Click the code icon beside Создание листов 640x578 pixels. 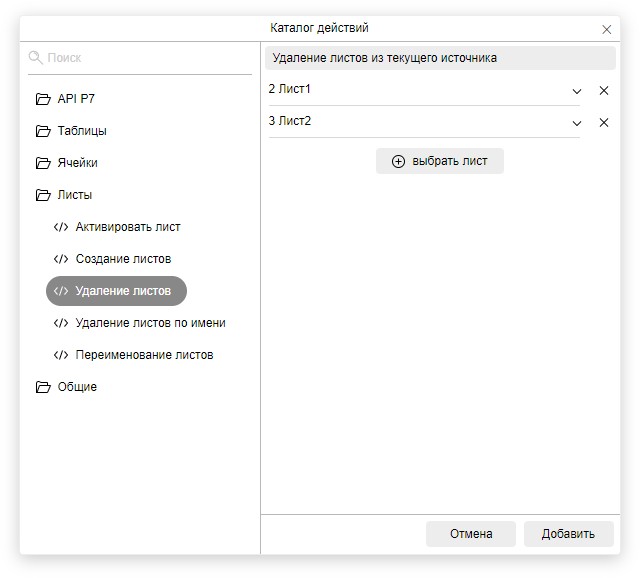point(61,259)
